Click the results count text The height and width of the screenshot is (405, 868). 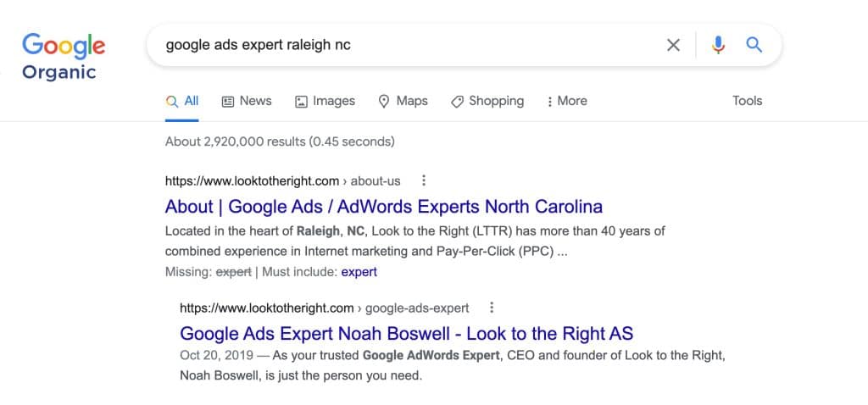tap(280, 141)
